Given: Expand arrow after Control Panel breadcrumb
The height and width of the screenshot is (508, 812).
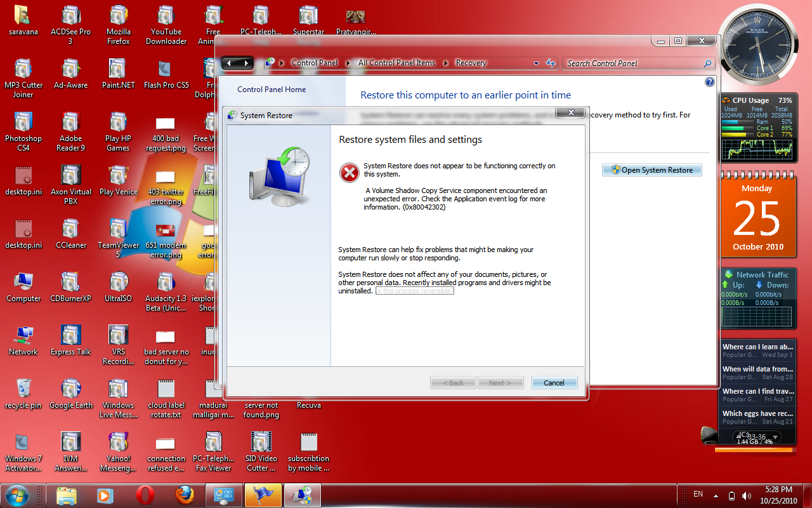Looking at the screenshot, I should [x=348, y=63].
